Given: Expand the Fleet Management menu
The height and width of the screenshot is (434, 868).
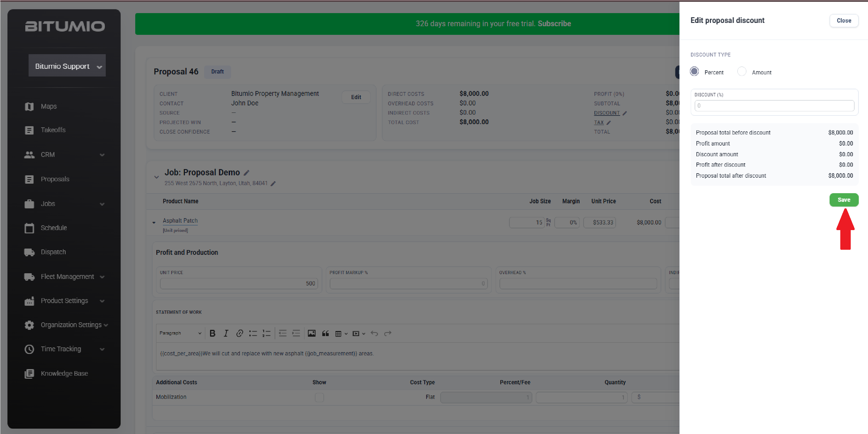Looking at the screenshot, I should pos(64,277).
